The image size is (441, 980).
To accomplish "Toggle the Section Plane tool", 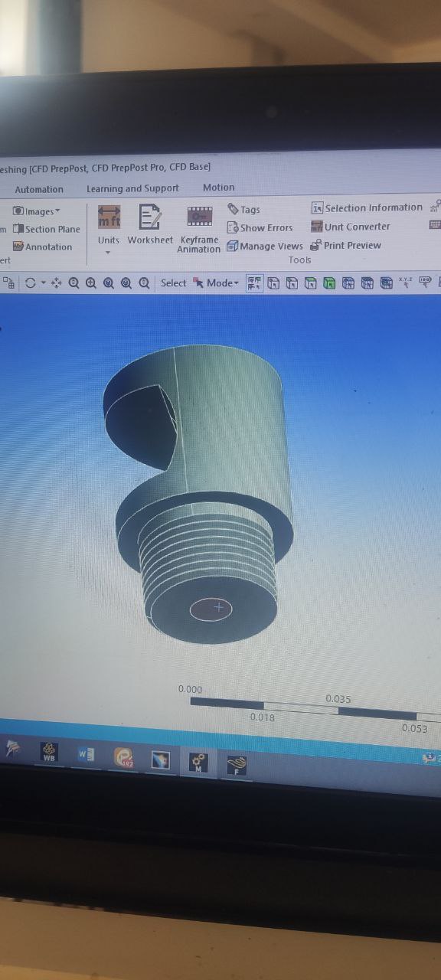I will coord(47,229).
